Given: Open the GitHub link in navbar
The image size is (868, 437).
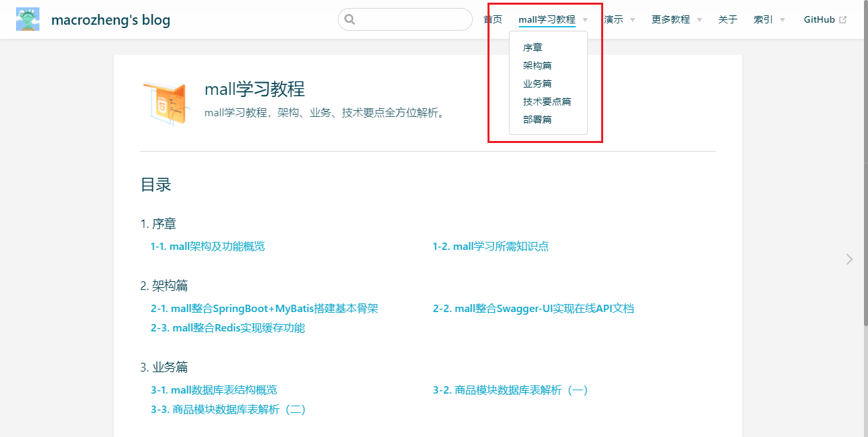Looking at the screenshot, I should point(819,19).
